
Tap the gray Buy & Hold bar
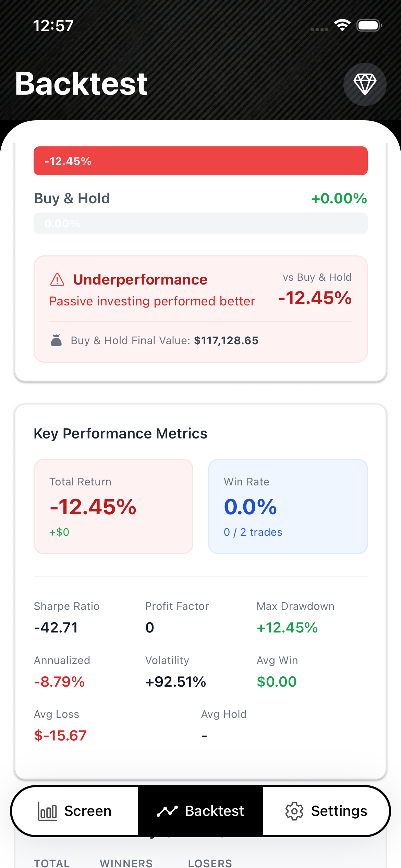point(200,224)
